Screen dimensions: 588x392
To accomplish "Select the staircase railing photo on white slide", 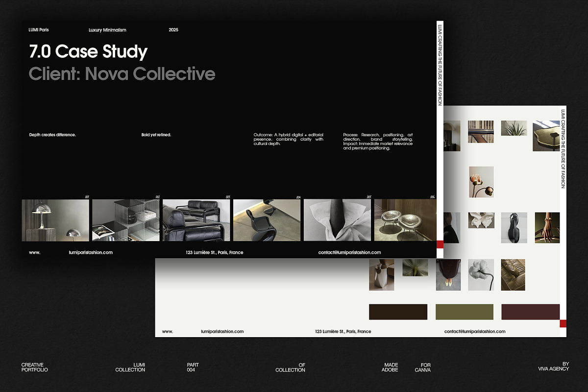I will (481, 132).
